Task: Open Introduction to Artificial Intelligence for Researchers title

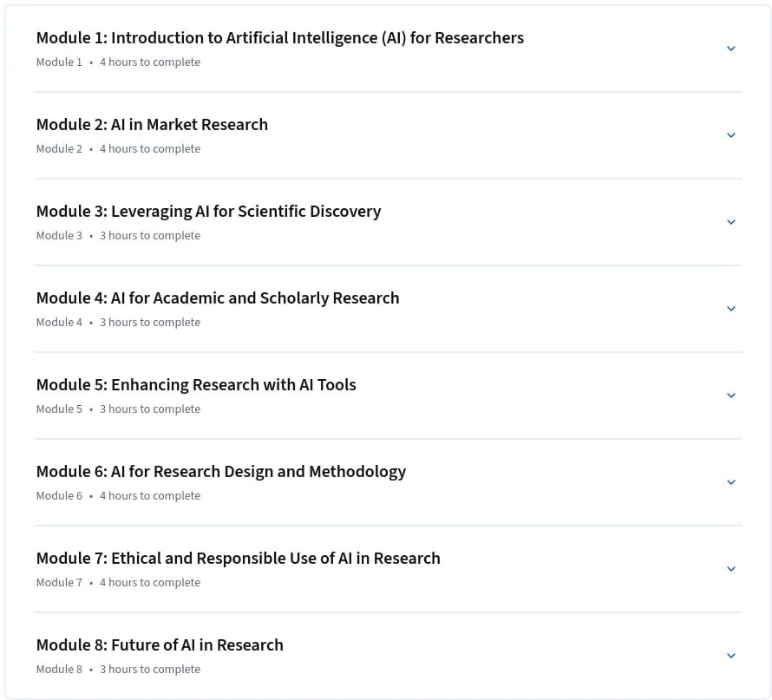Action: pyautogui.click(x=279, y=38)
